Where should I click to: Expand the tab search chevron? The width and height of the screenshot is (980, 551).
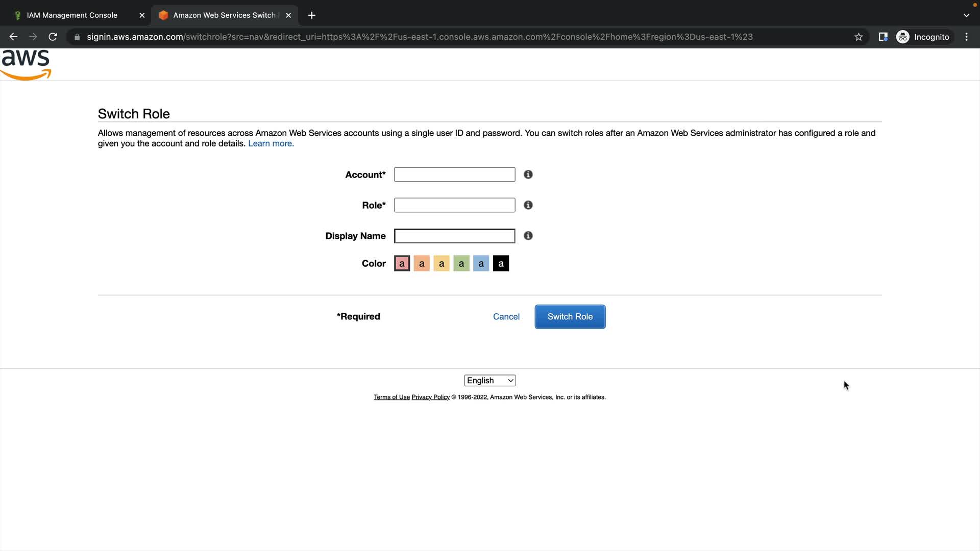pos(966,15)
